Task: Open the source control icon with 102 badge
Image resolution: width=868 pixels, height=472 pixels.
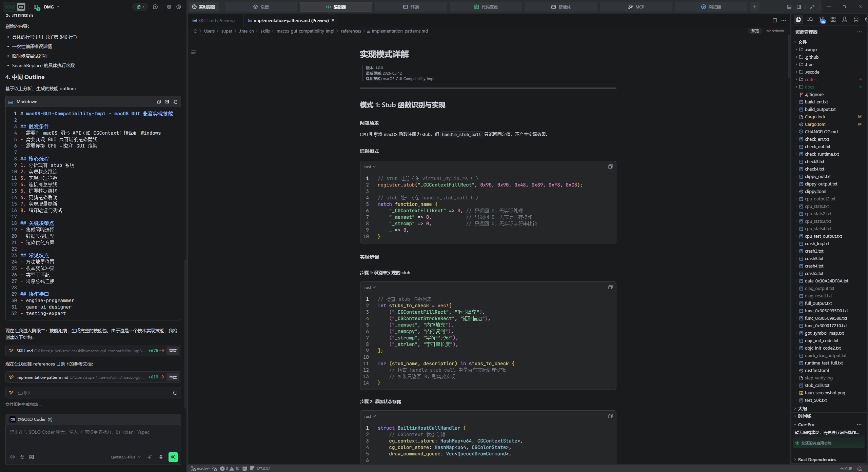Action: pyautogui.click(x=822, y=20)
